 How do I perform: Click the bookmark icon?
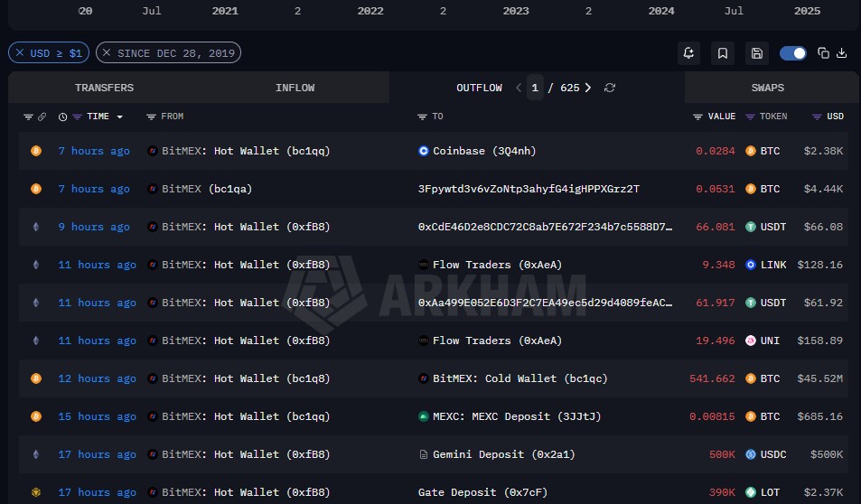(x=723, y=53)
